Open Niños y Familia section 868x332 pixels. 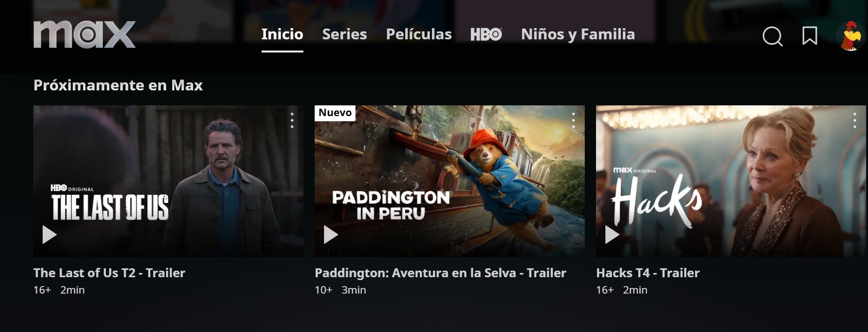pyautogui.click(x=578, y=34)
